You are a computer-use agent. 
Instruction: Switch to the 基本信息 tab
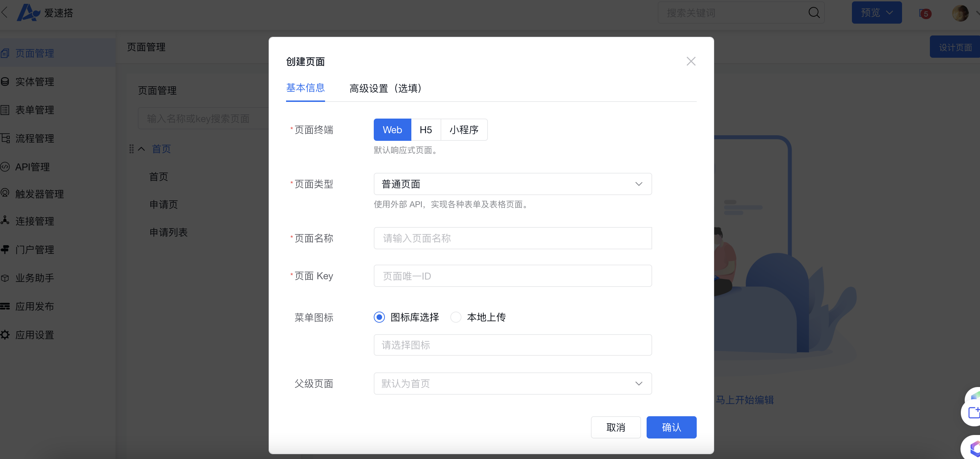[305, 88]
